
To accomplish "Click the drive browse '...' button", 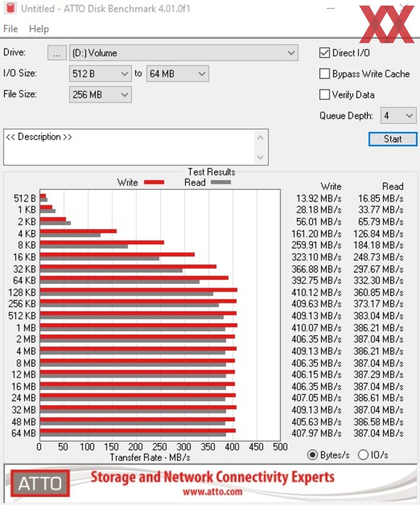I will point(57,53).
